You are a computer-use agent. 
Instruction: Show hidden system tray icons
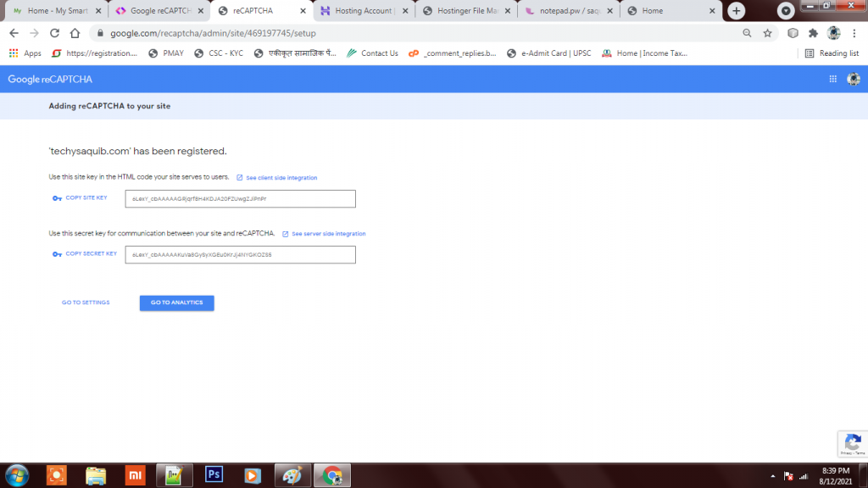(x=773, y=476)
